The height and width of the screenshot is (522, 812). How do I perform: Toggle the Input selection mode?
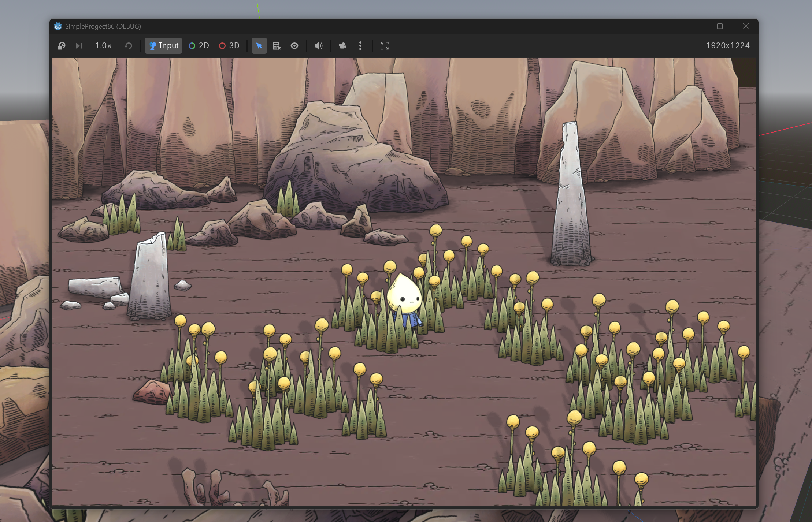(163, 46)
